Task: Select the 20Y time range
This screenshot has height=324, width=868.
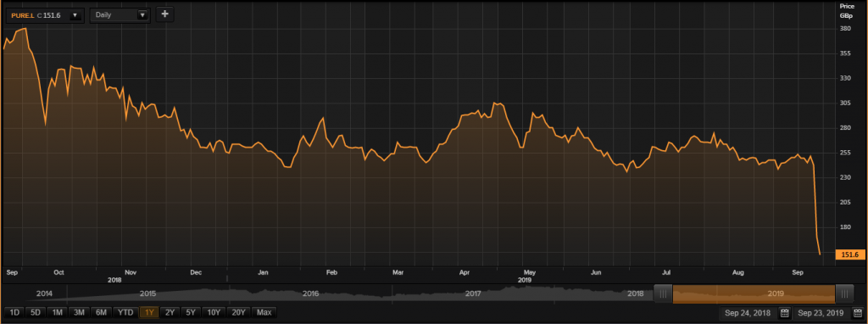Action: pos(239,313)
